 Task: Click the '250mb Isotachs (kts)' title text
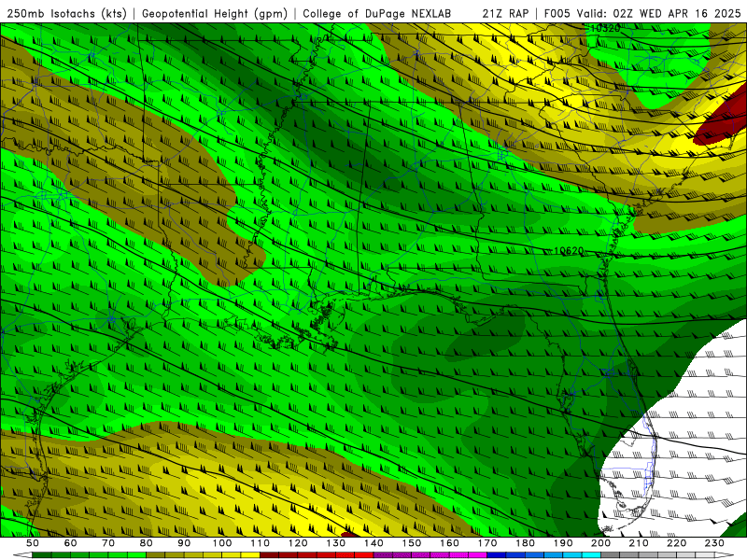point(66,14)
